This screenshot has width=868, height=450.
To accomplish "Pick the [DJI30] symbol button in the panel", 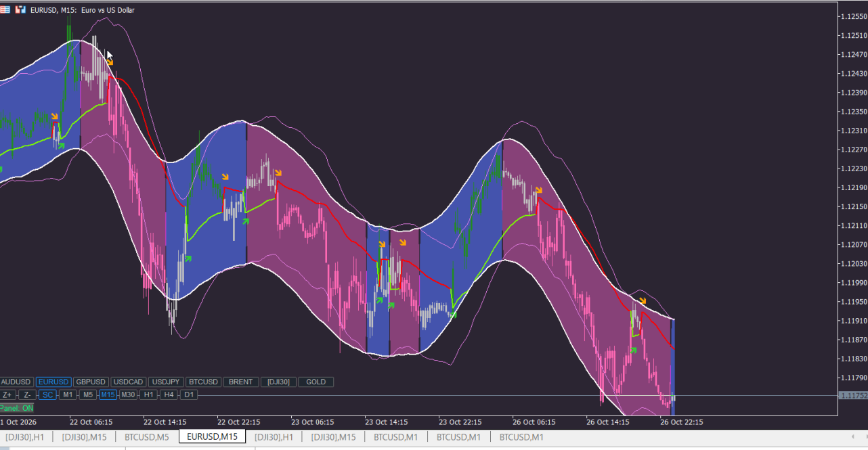I will click(x=278, y=382).
